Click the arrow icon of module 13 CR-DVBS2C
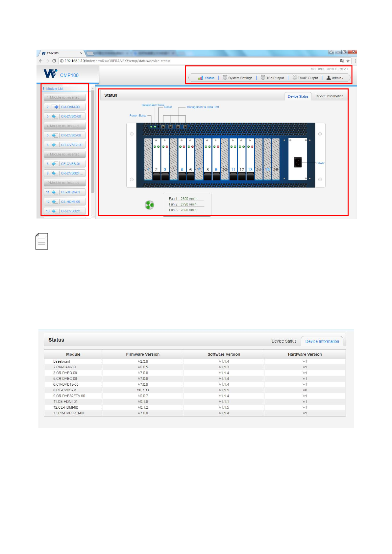The width and height of the screenshot is (392, 554). tap(55, 211)
